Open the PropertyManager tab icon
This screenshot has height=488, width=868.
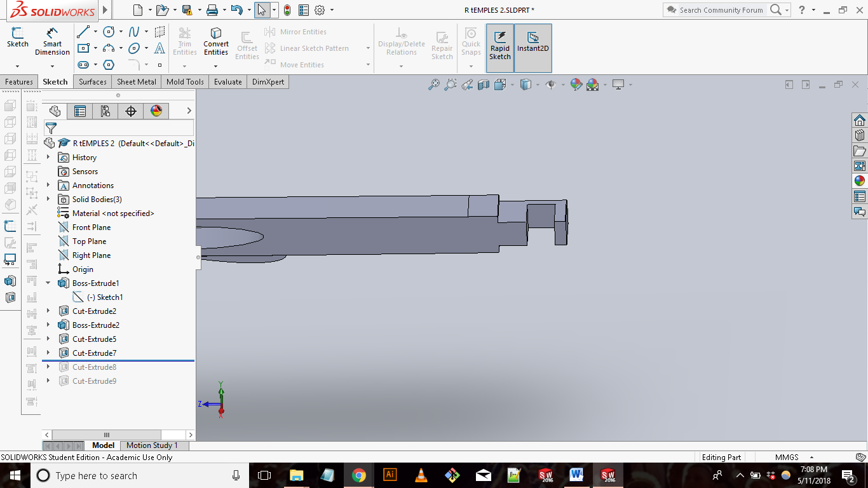80,111
